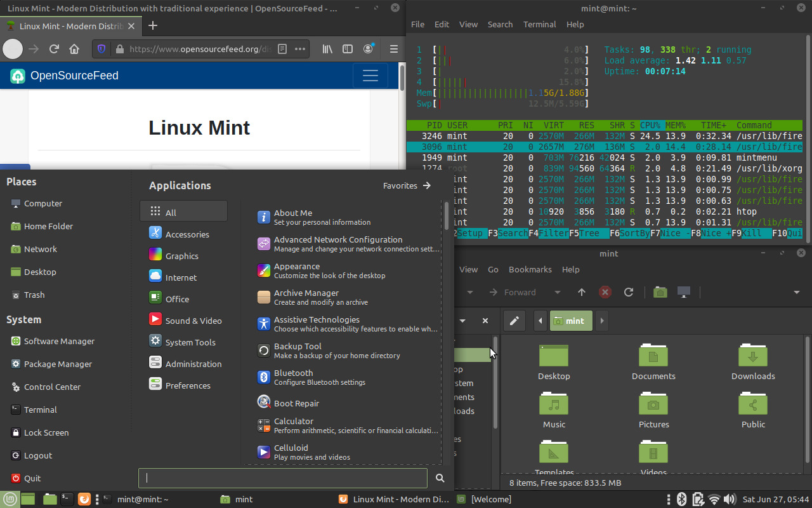Enable reader mode in the Firefox address bar
The width and height of the screenshot is (812, 508).
point(282,49)
